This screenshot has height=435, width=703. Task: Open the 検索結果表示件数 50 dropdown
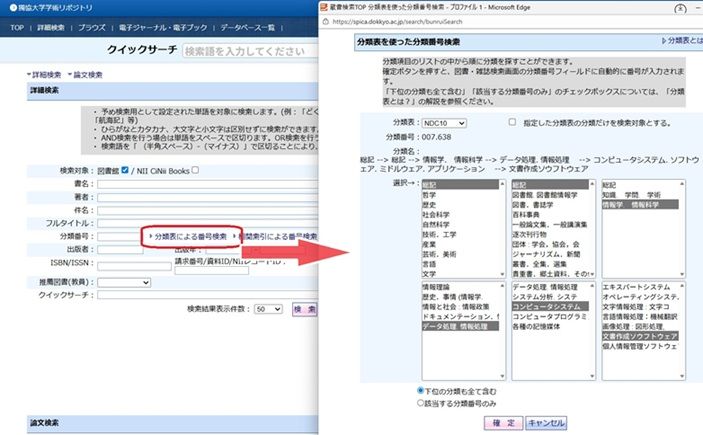[268, 309]
